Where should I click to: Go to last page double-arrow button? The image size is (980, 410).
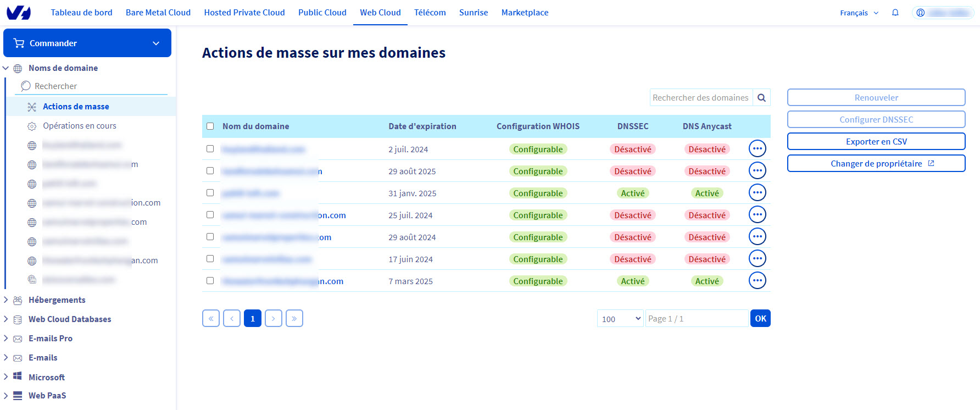pos(294,318)
